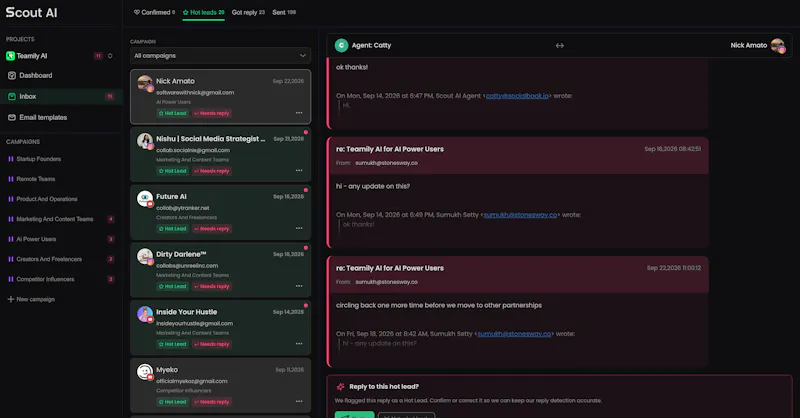Image resolution: width=800 pixels, height=418 pixels.
Task: Open the Ai Power Users campaign in sidebar
Action: [x=36, y=239]
